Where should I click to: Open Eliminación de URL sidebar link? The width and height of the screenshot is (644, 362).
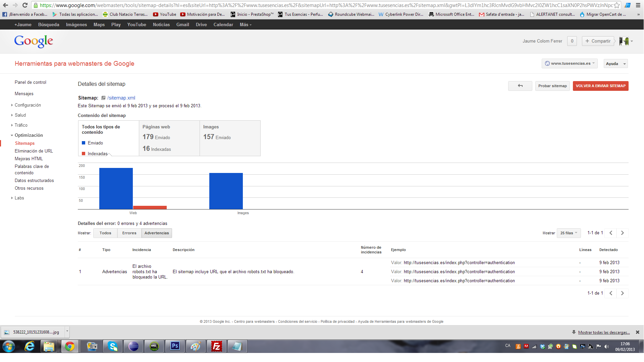click(34, 151)
